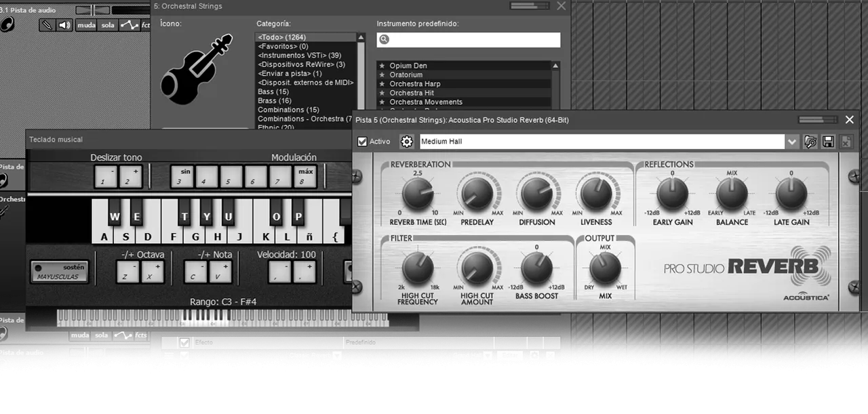
Task: Click the open preset folder icon
Action: [810, 142]
